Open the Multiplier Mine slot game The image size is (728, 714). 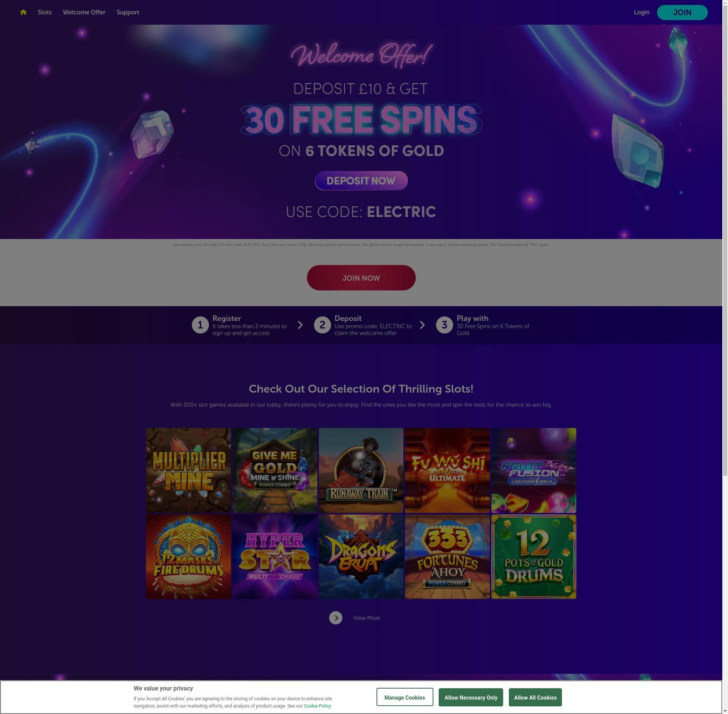[x=188, y=470]
